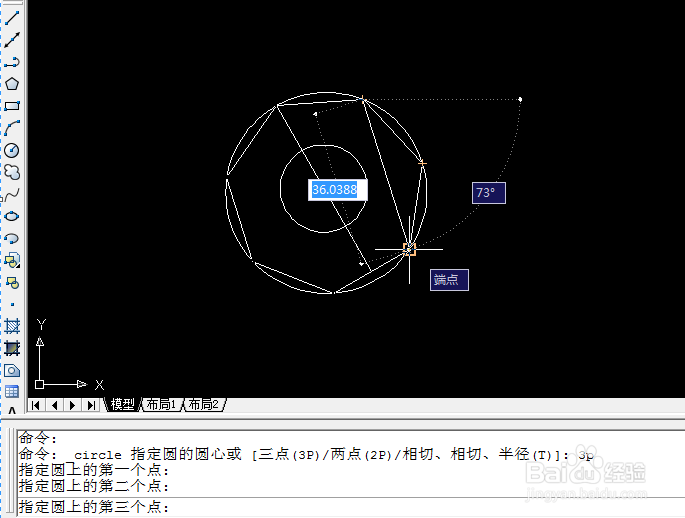Jump to the last layout tab
Image resolution: width=685 pixels, height=518 pixels.
91,405
